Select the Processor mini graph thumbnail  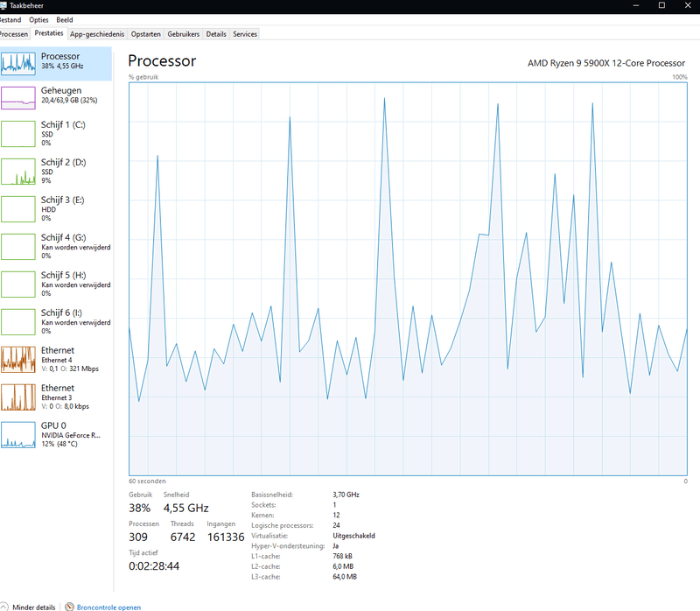(x=17, y=63)
